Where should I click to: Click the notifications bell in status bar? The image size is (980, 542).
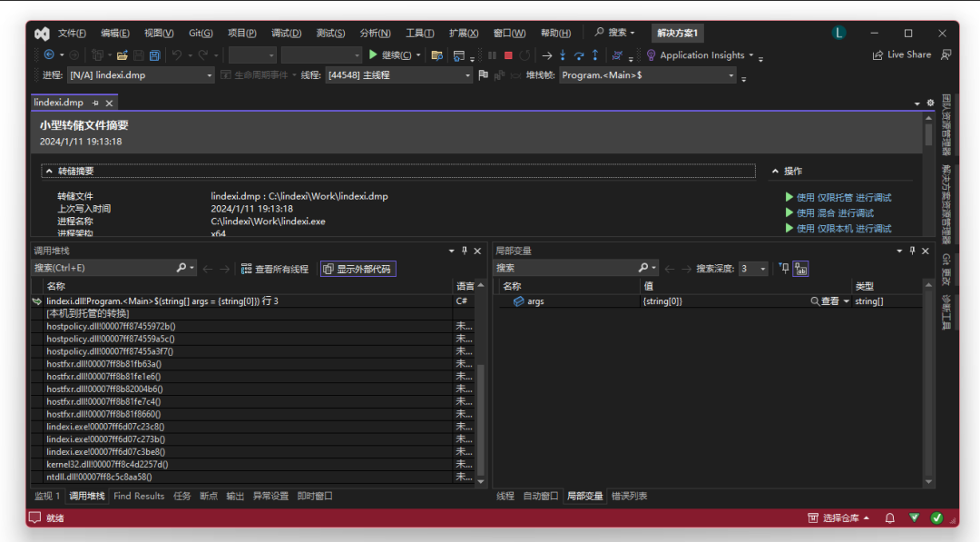889,517
